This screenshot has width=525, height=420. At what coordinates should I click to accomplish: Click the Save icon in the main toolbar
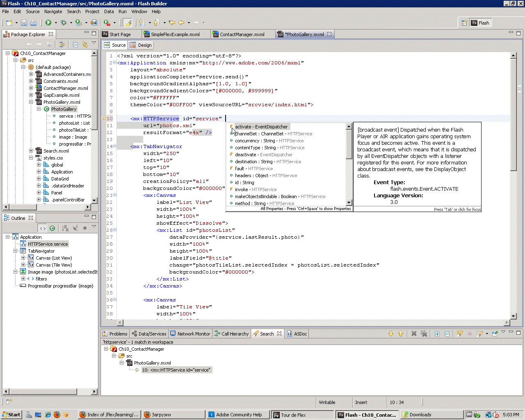[x=24, y=23]
